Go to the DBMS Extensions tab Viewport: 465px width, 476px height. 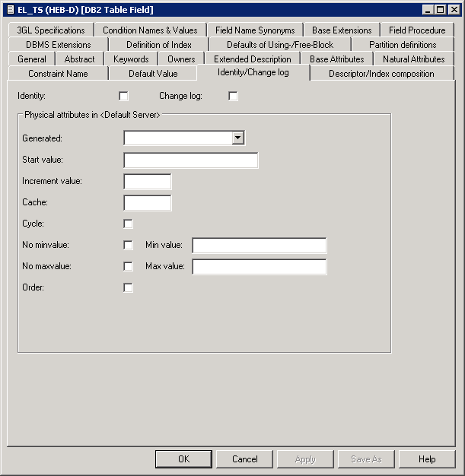(x=58, y=45)
